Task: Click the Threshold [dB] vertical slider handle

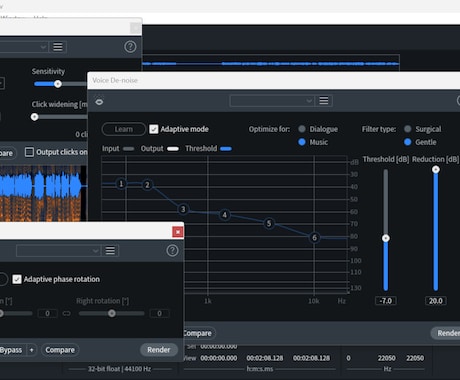Action: point(386,238)
